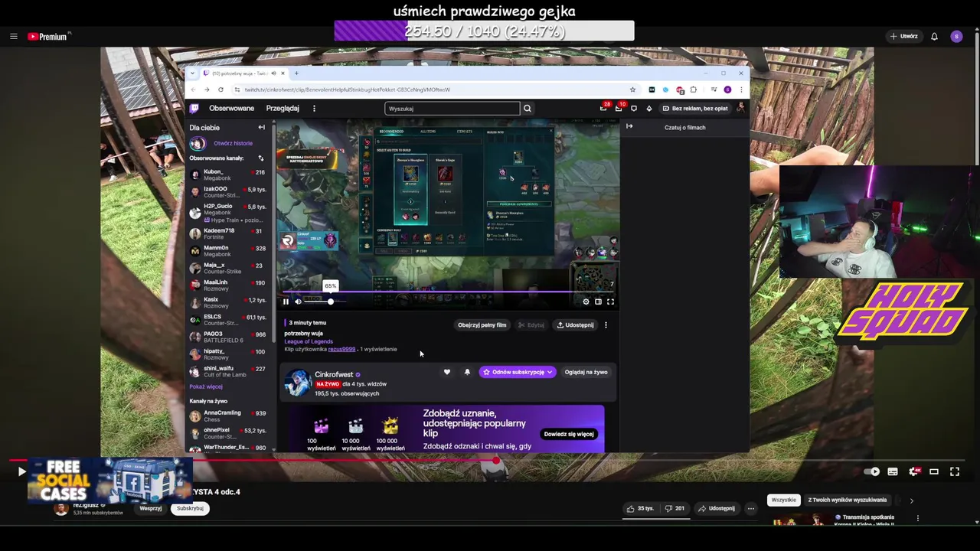This screenshot has width=980, height=551.
Task: Open options for 'Transmisja spotkania' suggested video
Action: click(917, 518)
